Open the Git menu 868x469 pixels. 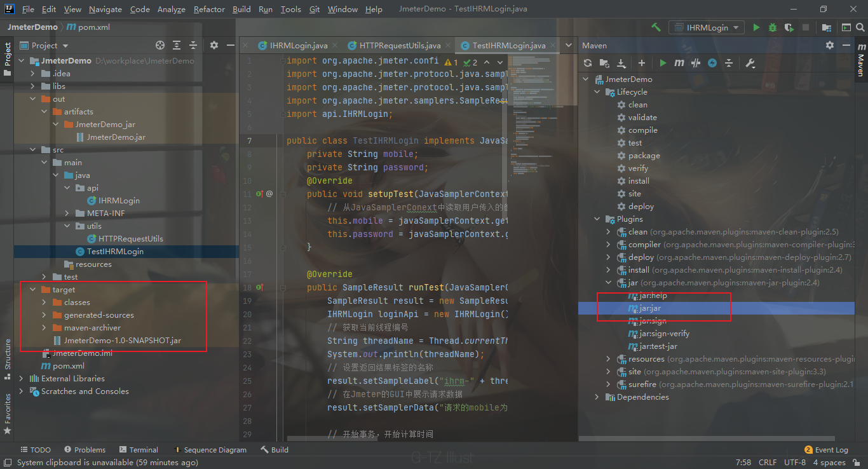[x=315, y=10]
